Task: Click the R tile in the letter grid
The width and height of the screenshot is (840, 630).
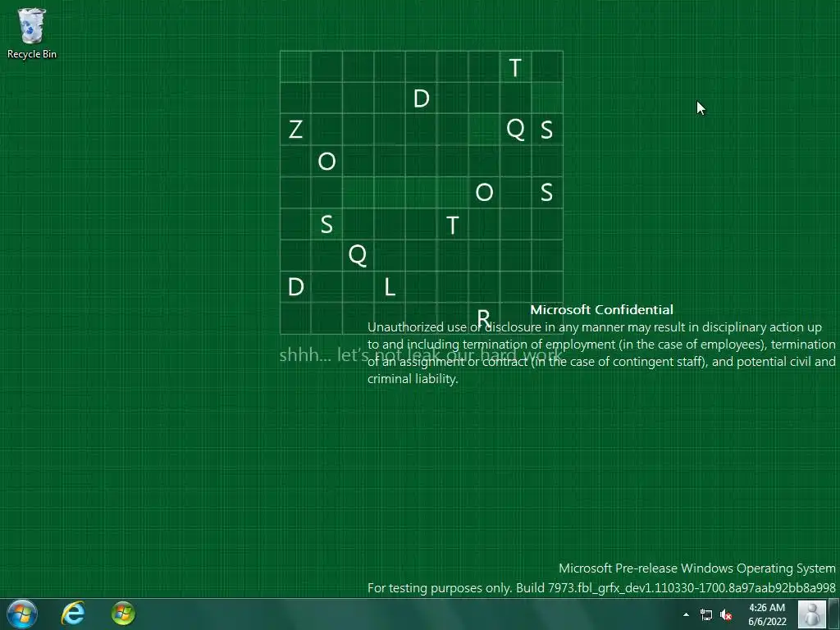Action: (x=484, y=318)
